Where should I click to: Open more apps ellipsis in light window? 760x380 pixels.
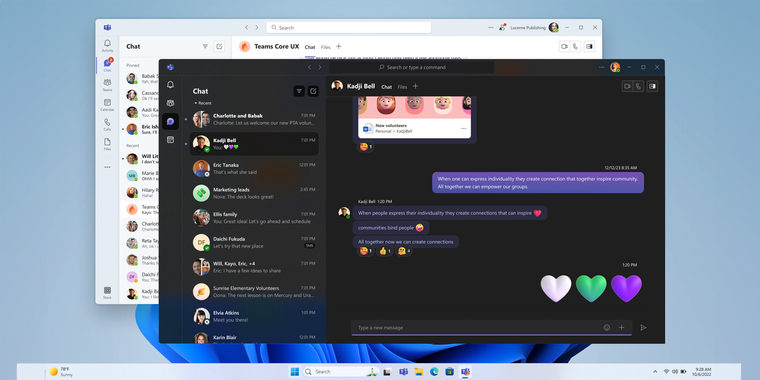(107, 167)
